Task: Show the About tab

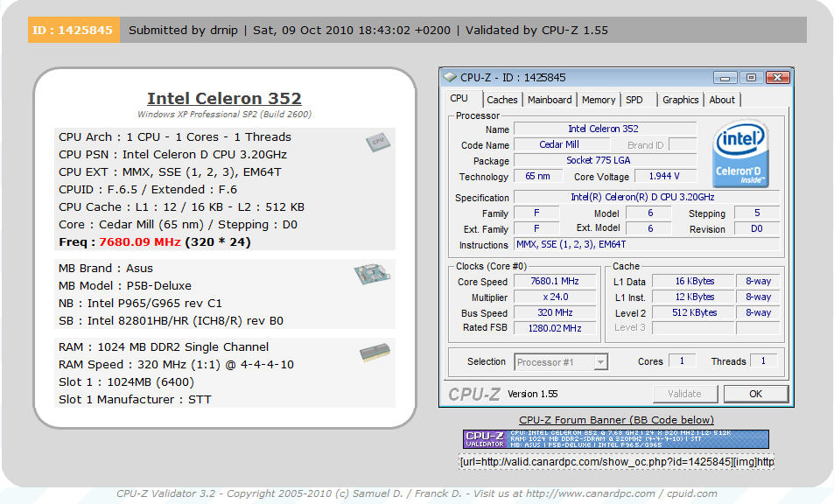Action: coord(722,100)
